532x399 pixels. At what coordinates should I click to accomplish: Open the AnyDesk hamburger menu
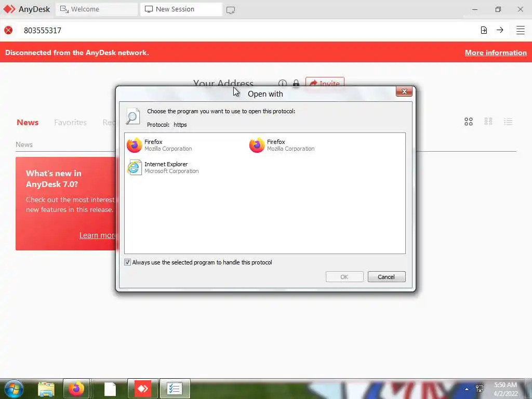coord(521,30)
